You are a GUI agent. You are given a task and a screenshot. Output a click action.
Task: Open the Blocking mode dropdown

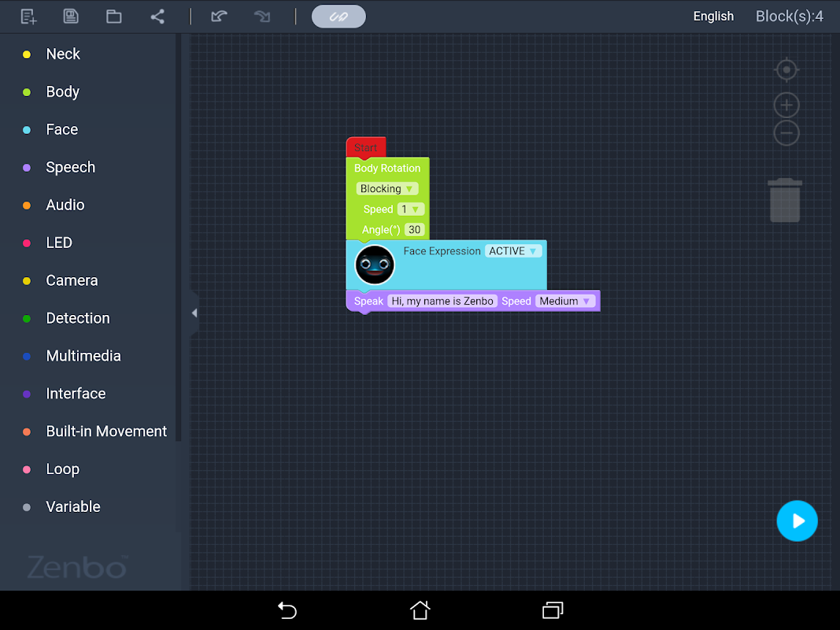click(x=387, y=188)
